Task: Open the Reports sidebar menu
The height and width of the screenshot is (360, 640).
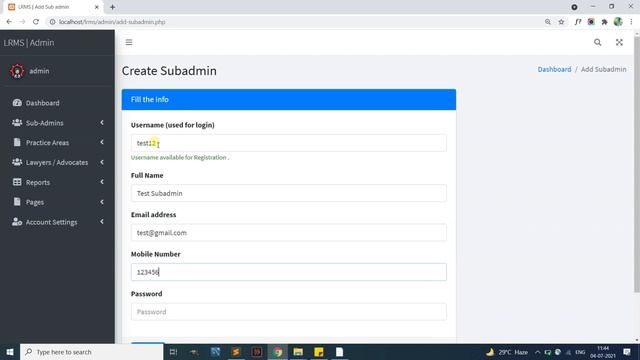Action: [57, 182]
